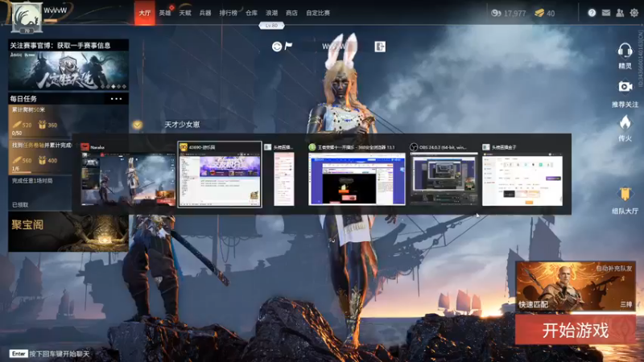Open the 商店 shop tab
The width and height of the screenshot is (644, 362).
coord(291,13)
